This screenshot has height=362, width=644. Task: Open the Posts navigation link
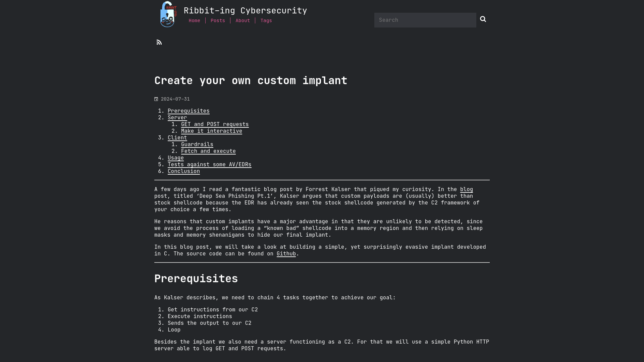218,20
